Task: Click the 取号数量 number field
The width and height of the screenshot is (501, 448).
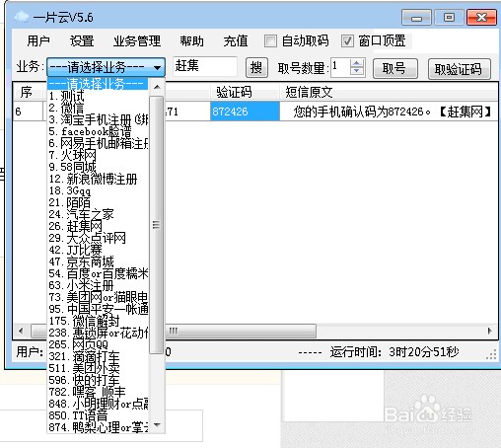Action: (x=340, y=68)
